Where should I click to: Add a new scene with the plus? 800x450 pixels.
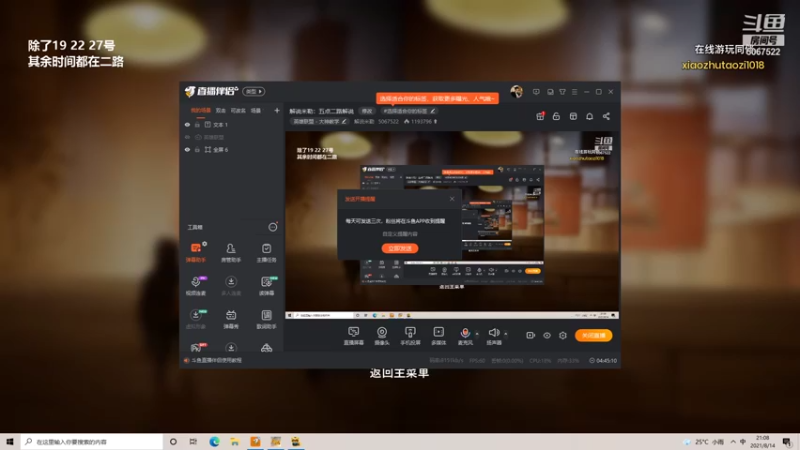(277, 110)
